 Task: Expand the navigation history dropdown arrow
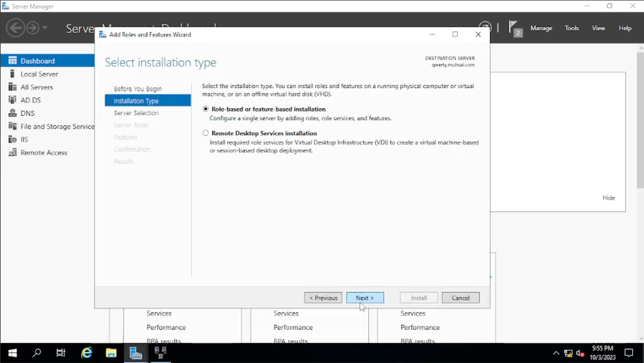click(45, 28)
